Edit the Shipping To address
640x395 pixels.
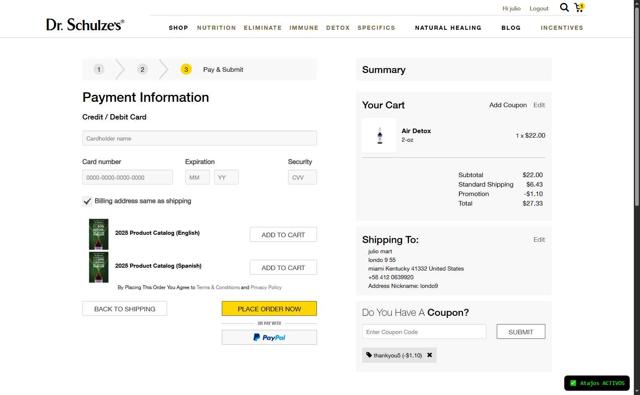point(539,240)
